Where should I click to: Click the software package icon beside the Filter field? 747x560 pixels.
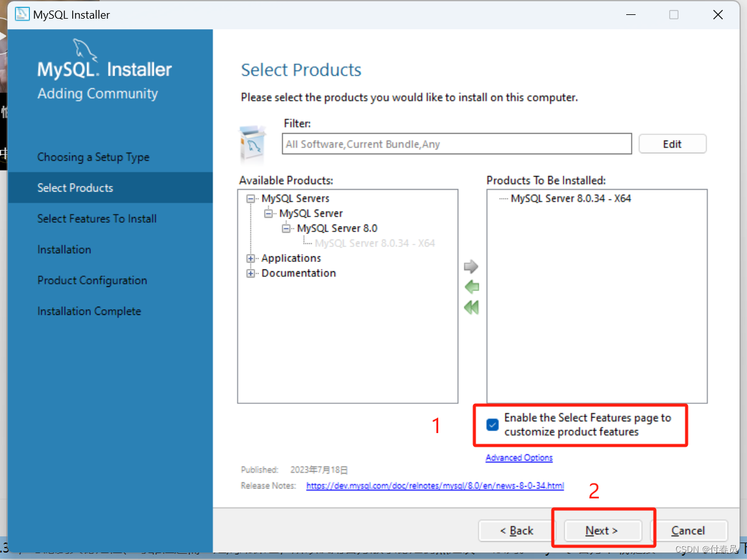tap(255, 144)
